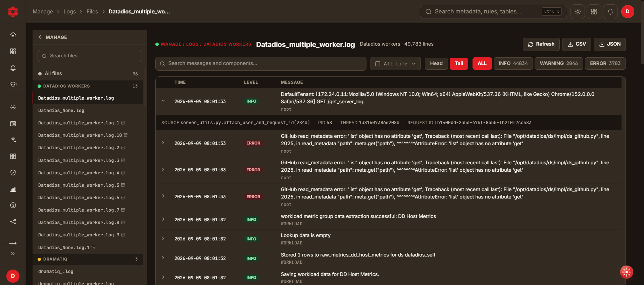Viewport: 644px width, 285px height.
Task: Open the bar chart icon in sidebar
Action: pyautogui.click(x=13, y=189)
